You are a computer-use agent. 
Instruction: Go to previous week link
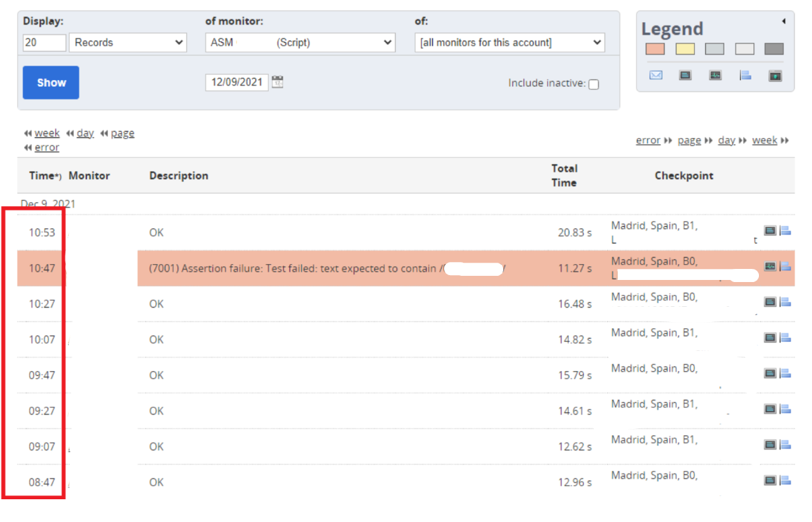47,133
